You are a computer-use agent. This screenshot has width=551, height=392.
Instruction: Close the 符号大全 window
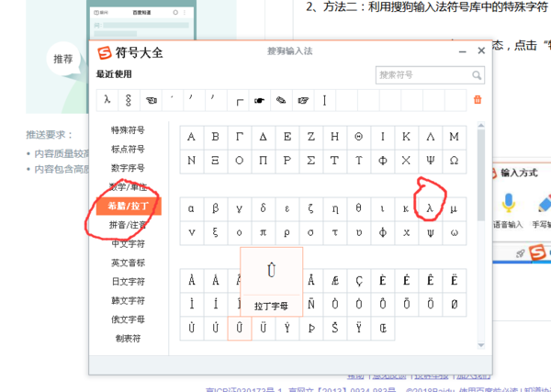481,50
